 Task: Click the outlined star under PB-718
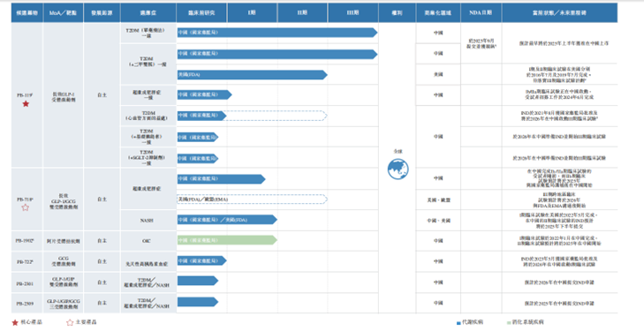(26, 207)
